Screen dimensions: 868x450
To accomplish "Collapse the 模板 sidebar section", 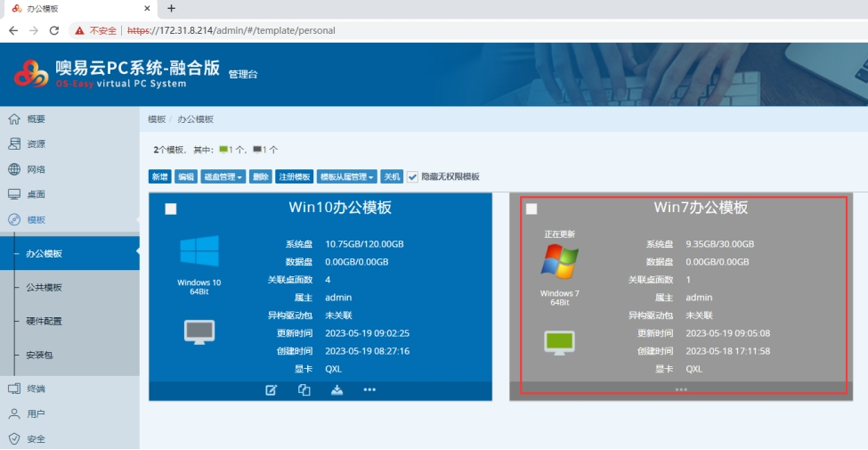I will [x=36, y=219].
